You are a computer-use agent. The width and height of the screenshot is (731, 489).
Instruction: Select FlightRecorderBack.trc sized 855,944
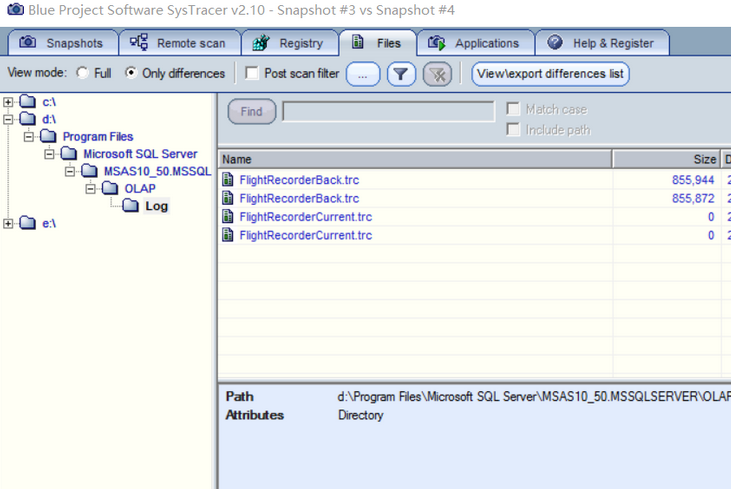tap(299, 180)
